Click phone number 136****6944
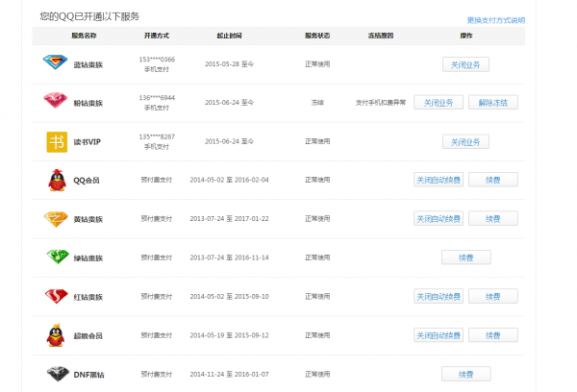 pyautogui.click(x=157, y=97)
